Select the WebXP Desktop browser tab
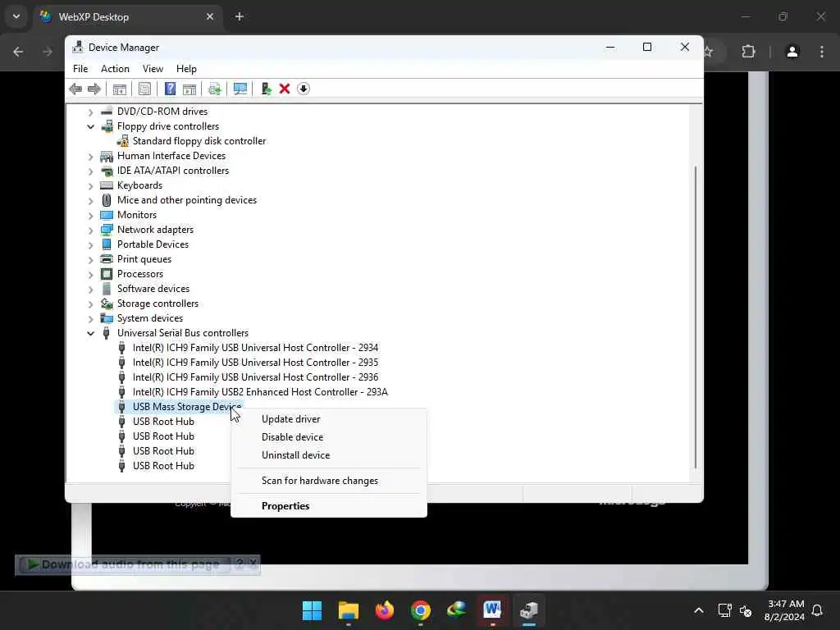The width and height of the screenshot is (840, 630). coord(127,17)
